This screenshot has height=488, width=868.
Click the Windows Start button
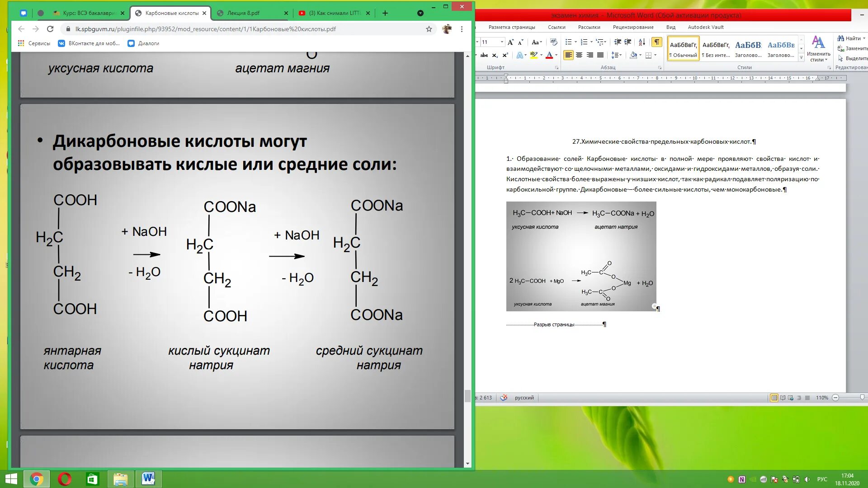click(11, 479)
